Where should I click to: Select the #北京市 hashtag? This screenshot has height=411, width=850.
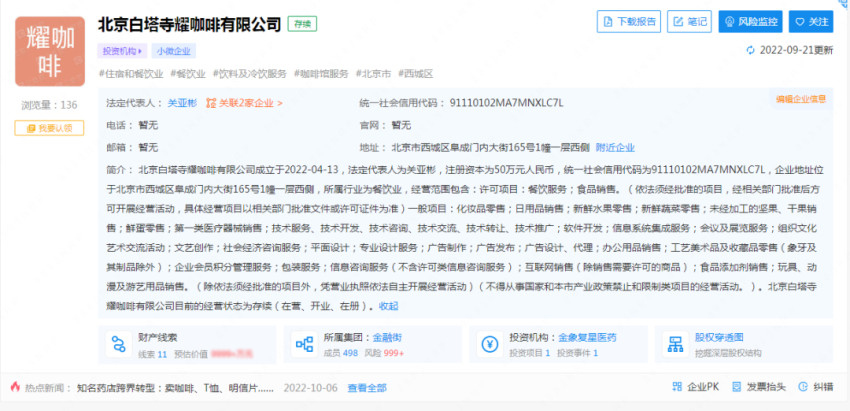click(373, 74)
